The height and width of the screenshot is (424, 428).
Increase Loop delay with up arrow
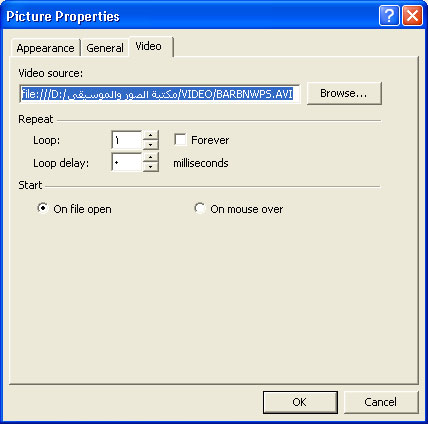click(151, 157)
